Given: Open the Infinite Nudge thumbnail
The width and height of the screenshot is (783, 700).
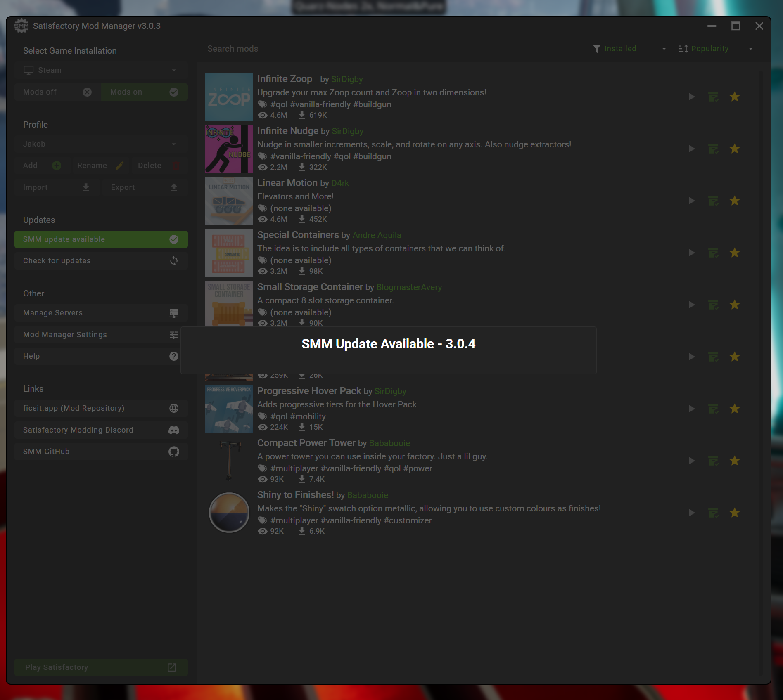Looking at the screenshot, I should coord(229,149).
